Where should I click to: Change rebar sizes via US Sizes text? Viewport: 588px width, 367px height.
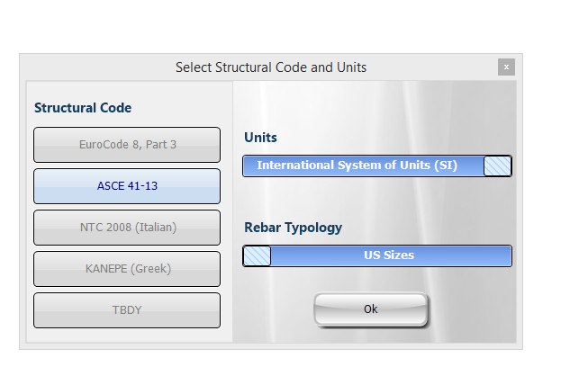click(x=389, y=255)
